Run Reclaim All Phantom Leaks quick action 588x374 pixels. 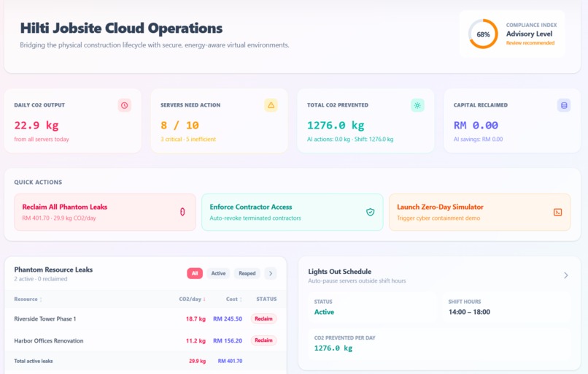105,212
